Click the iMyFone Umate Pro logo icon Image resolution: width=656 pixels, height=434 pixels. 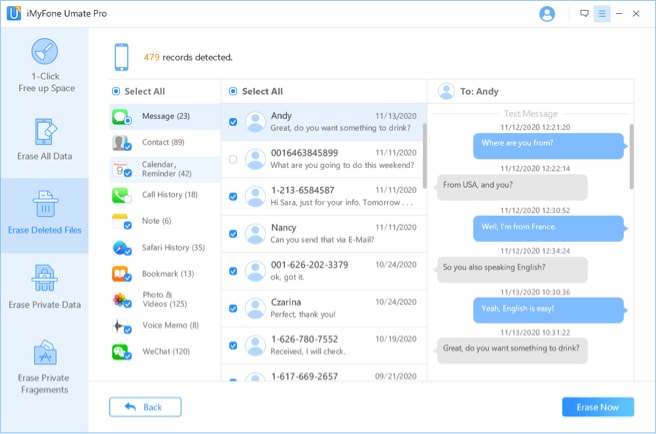click(14, 13)
